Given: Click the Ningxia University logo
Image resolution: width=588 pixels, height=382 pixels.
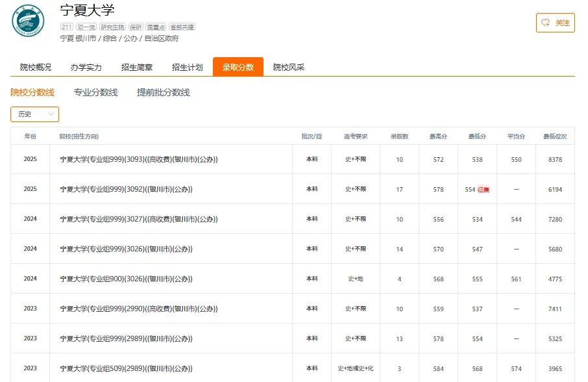Looking at the screenshot, I should (28, 21).
